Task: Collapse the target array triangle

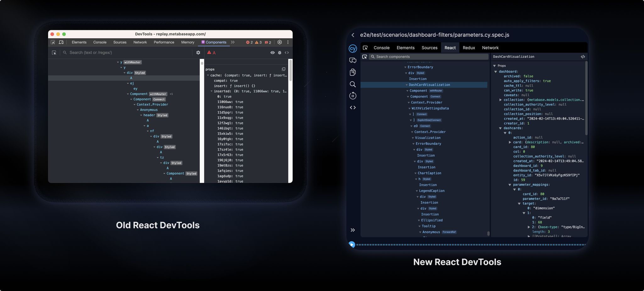Action: click(519, 204)
